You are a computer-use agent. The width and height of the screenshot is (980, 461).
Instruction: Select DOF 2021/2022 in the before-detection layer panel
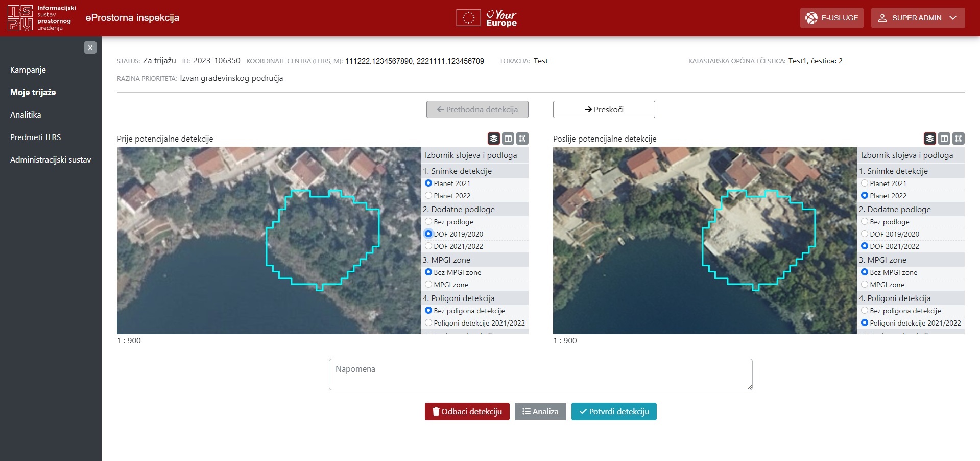[x=428, y=246]
